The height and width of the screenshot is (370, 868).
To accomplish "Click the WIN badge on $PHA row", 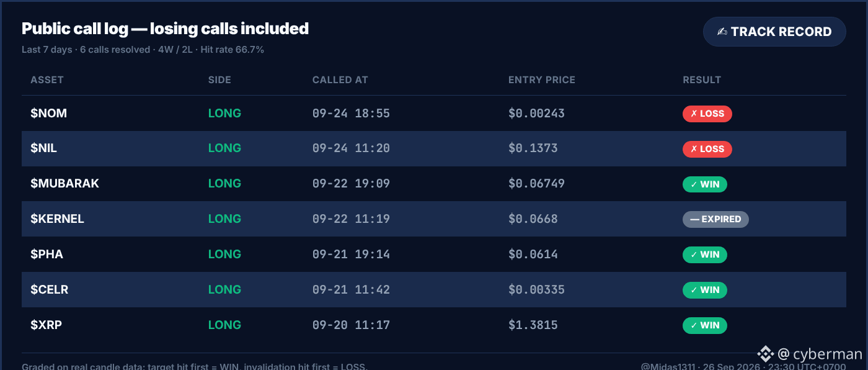I will pyautogui.click(x=705, y=255).
